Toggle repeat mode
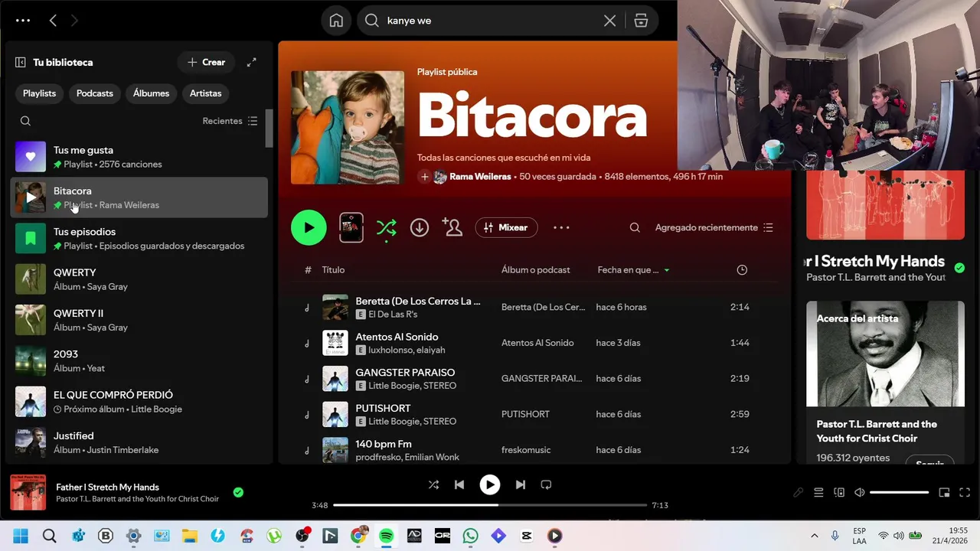 point(546,484)
